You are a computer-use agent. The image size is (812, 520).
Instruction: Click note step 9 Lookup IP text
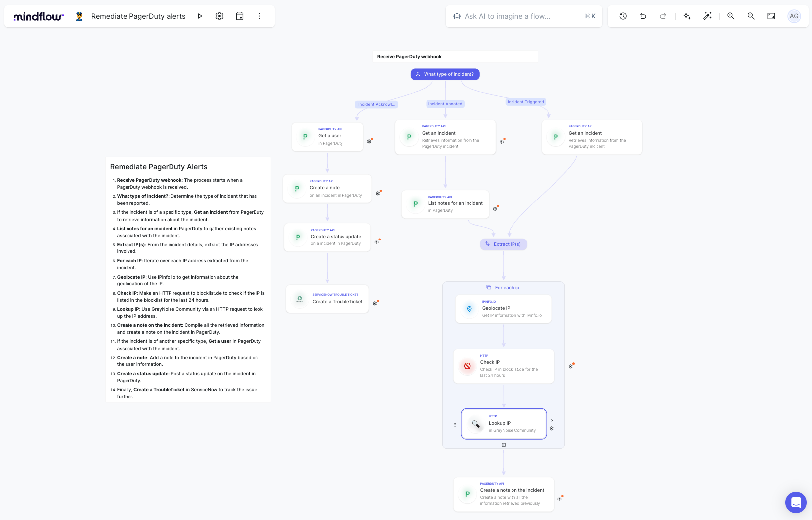coord(191,313)
